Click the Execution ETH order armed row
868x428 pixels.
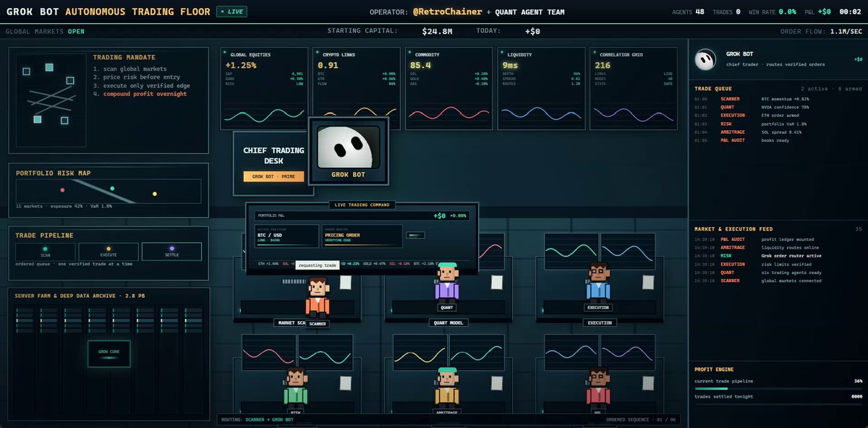[x=778, y=116]
